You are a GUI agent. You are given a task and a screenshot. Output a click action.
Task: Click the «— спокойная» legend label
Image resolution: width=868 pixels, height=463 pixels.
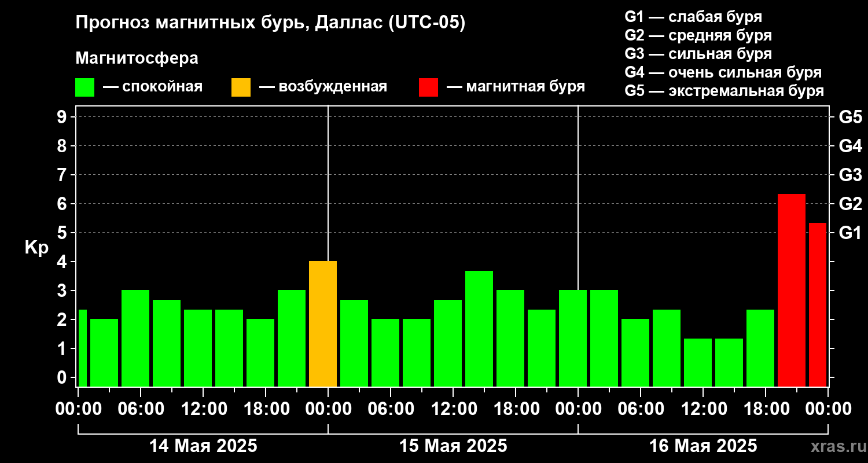coord(153,87)
